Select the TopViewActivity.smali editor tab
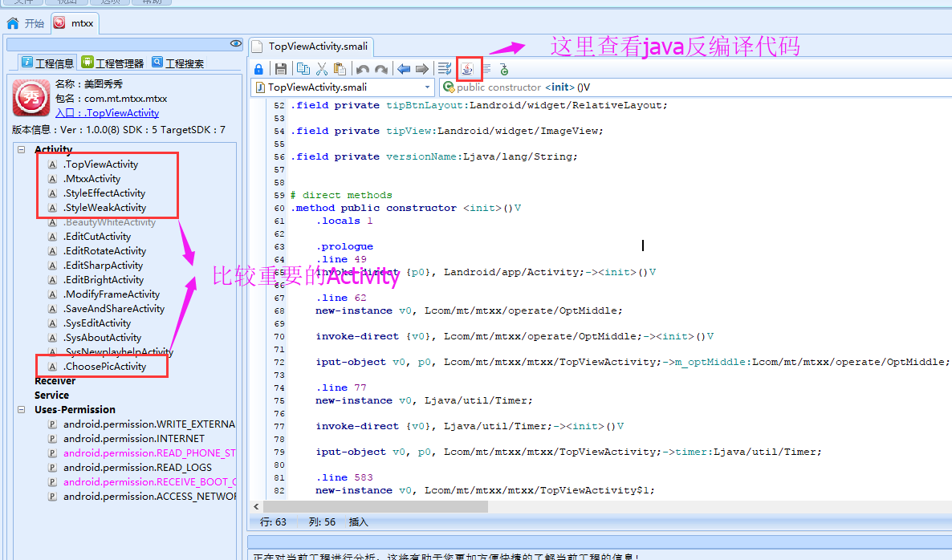Image resolution: width=952 pixels, height=560 pixels. (311, 46)
